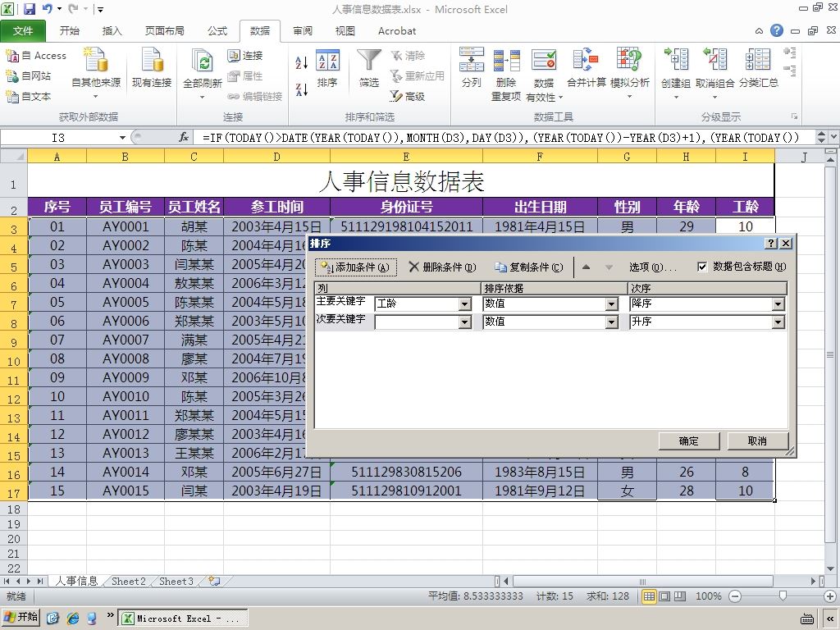Click Remove Duplicates (删除重复项)
Viewport: 840px width, 630px height.
coord(506,74)
